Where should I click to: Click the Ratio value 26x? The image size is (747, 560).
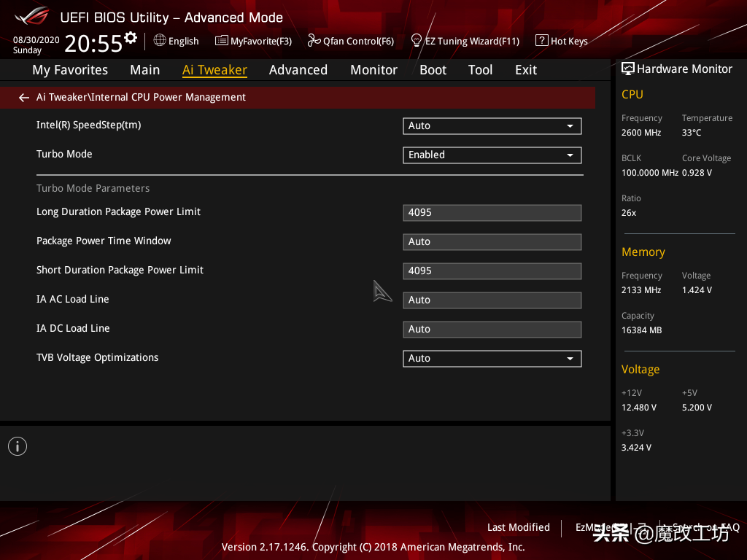point(629,213)
